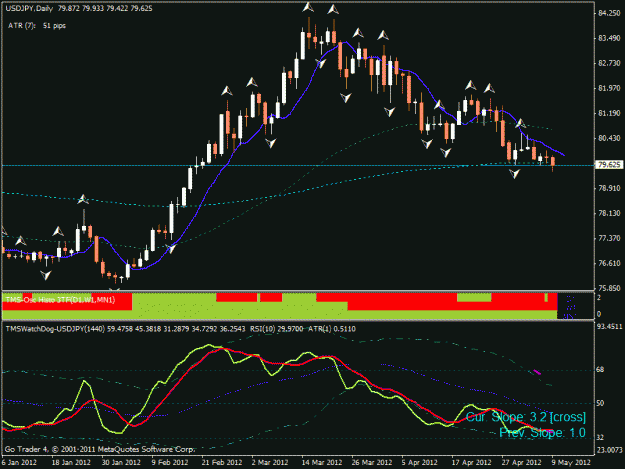625x469 pixels.
Task: Click the 82.730 price axis label
Action: (x=609, y=63)
